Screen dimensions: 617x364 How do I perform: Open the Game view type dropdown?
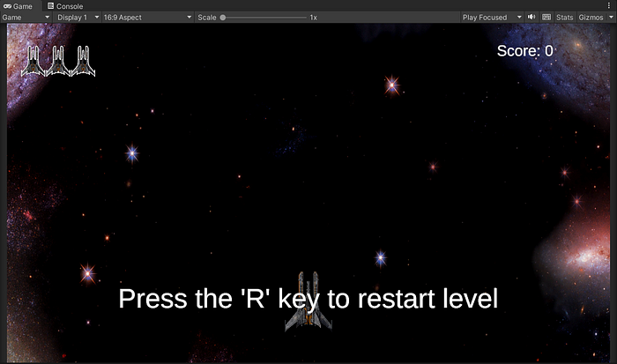click(x=26, y=18)
